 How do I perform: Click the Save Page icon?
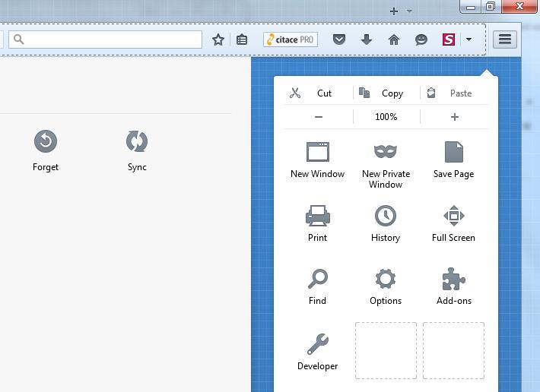[x=454, y=152]
